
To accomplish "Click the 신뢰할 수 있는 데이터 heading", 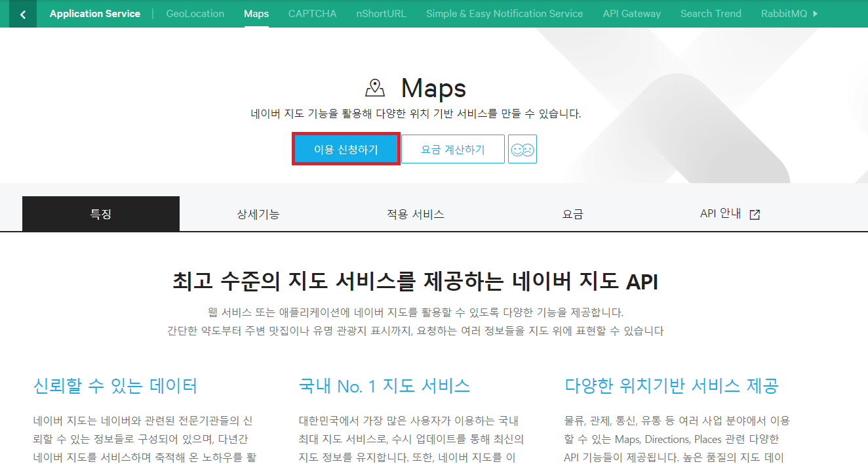I will [x=115, y=385].
